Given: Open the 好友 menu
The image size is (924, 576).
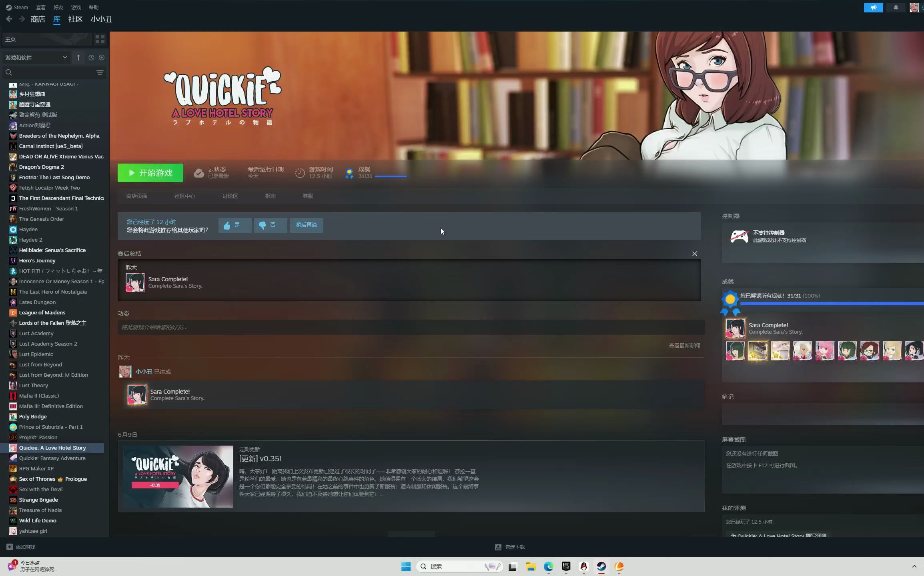Looking at the screenshot, I should (58, 7).
